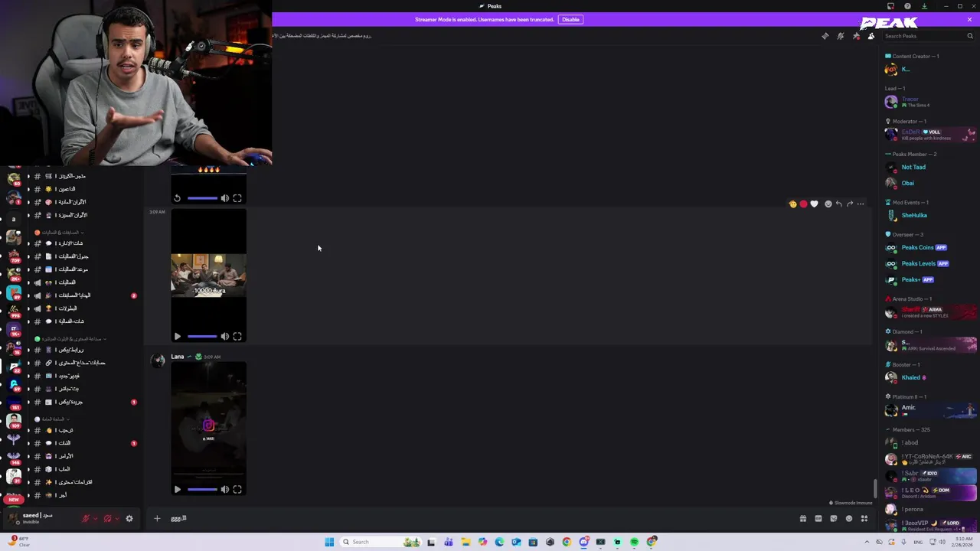980x551 pixels.
Task: Open the gift Nitro icon
Action: point(803,518)
